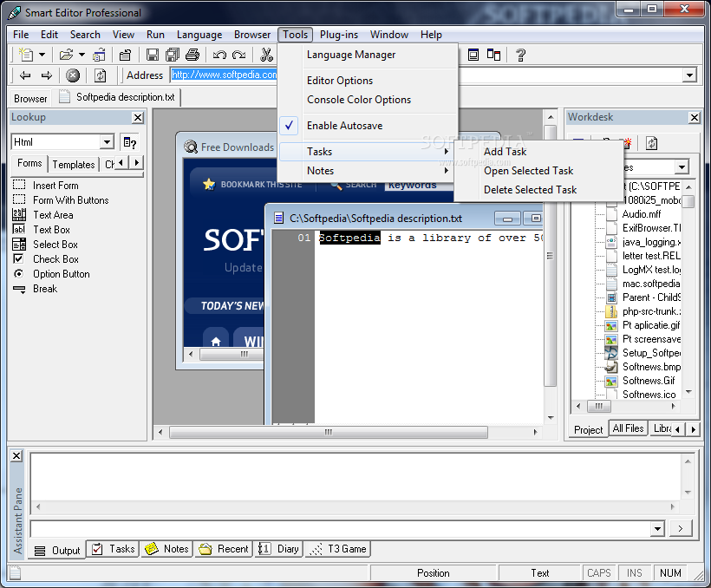Viewport: 711px width, 588px height.
Task: Click the Print toolbar icon
Action: [x=192, y=55]
